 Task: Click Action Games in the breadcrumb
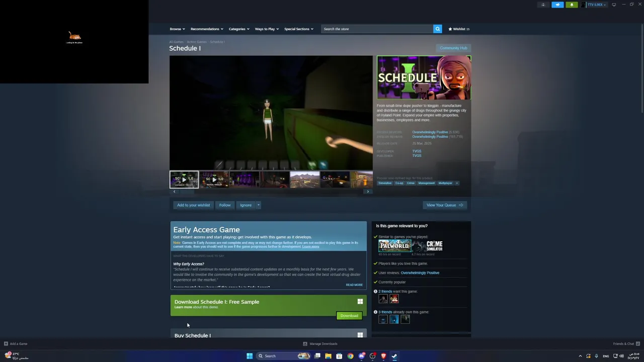[x=197, y=42]
